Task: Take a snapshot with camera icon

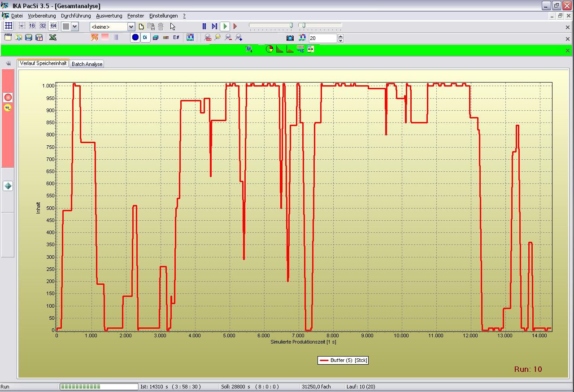Action: coord(290,38)
